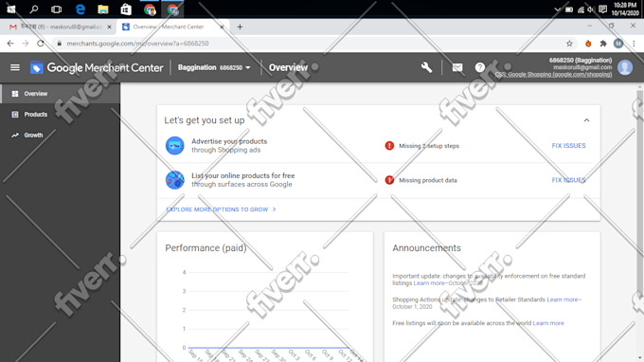The width and height of the screenshot is (644, 362).
Task: Click FIX ISSUES for Missing setup steps
Action: [568, 145]
